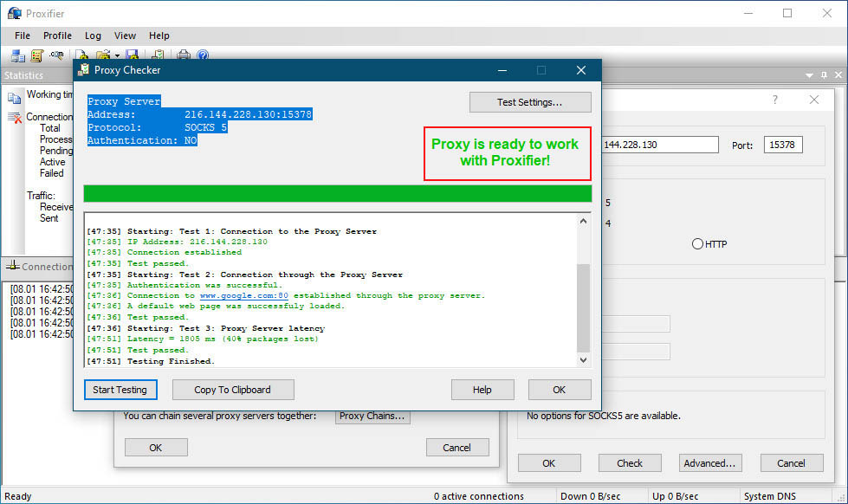Click the Port field showing 15378
The width and height of the screenshot is (848, 504).
tap(782, 145)
